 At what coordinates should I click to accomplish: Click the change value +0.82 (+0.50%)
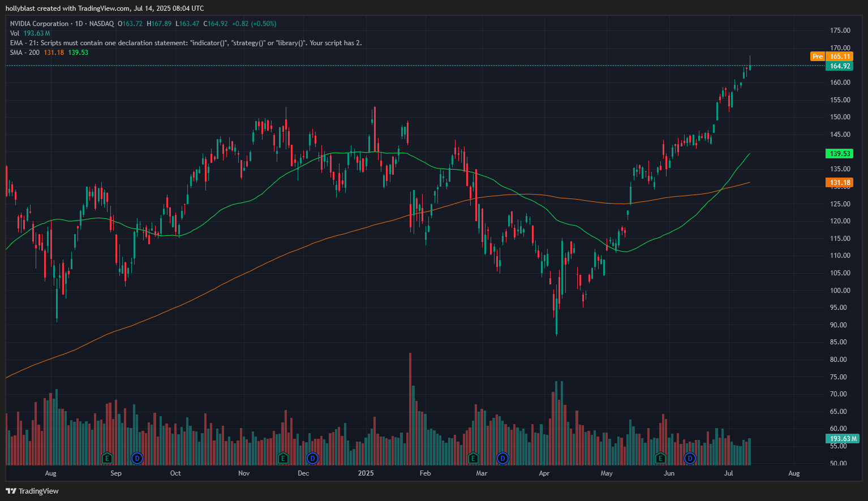click(254, 24)
